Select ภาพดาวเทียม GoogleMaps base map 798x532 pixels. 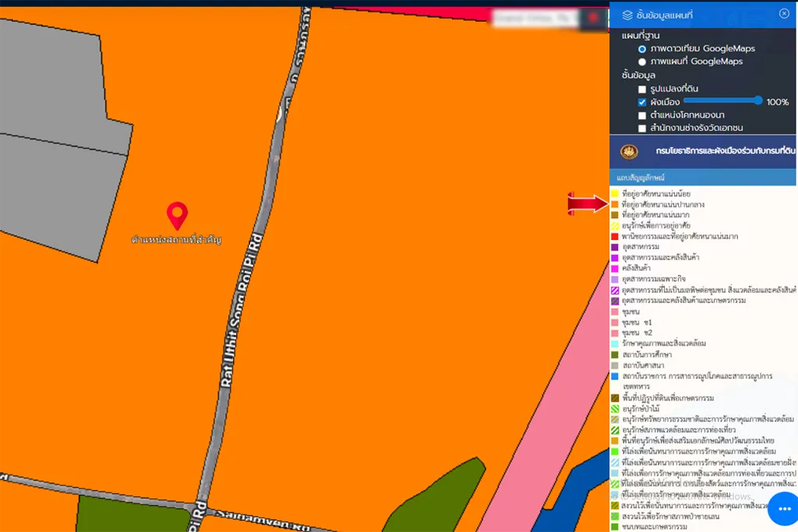click(642, 49)
